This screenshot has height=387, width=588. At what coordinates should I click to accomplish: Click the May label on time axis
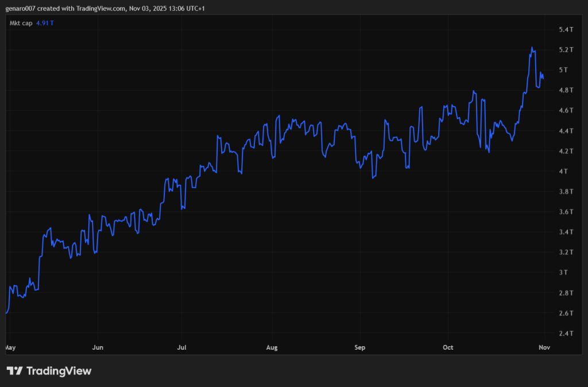click(10, 347)
